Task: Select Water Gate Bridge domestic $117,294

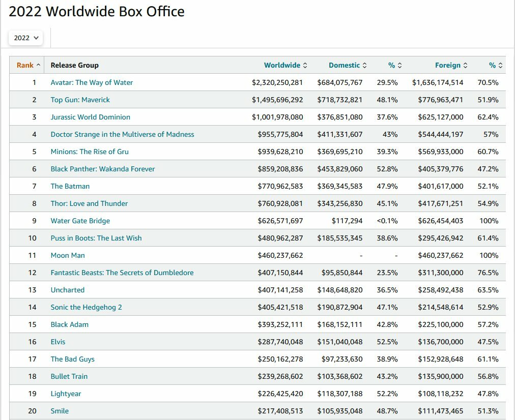Action: (347, 221)
